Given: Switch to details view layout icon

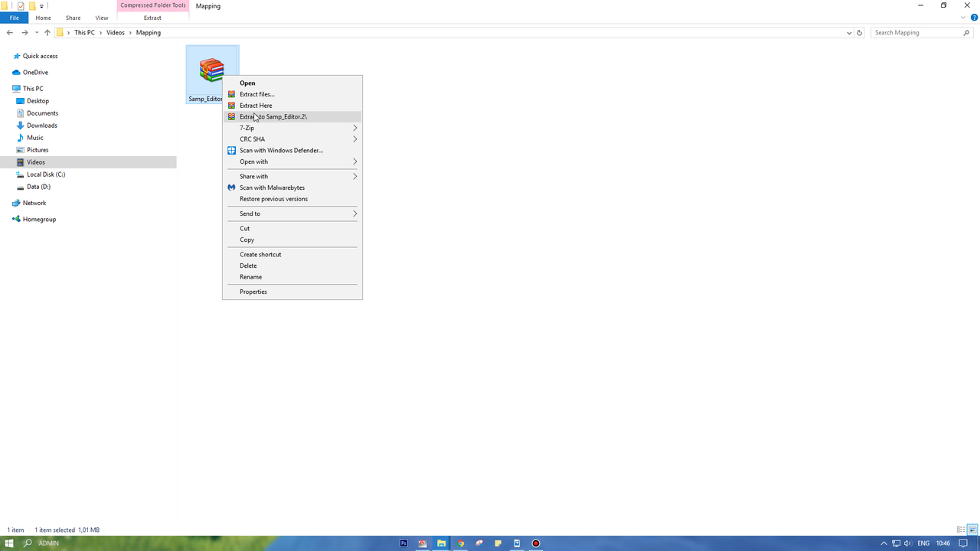Looking at the screenshot, I should 961,530.
